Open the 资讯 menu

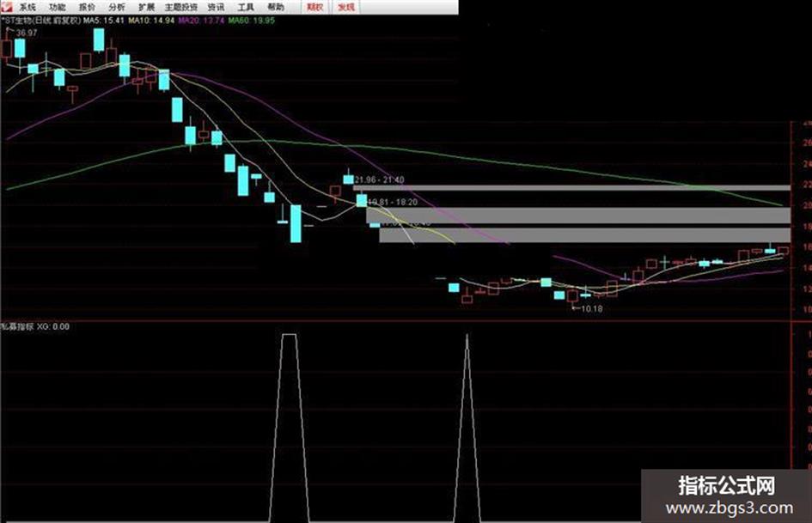(x=216, y=7)
